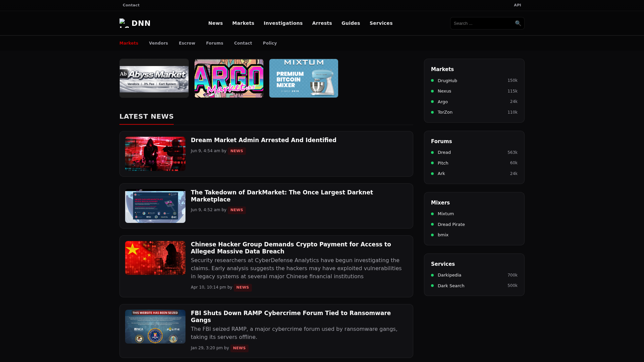Click the search magnifier icon
The image size is (644, 362).
click(x=518, y=23)
